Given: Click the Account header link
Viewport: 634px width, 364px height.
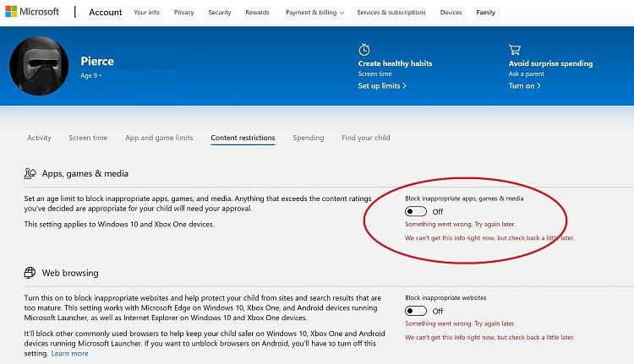Looking at the screenshot, I should click(105, 12).
